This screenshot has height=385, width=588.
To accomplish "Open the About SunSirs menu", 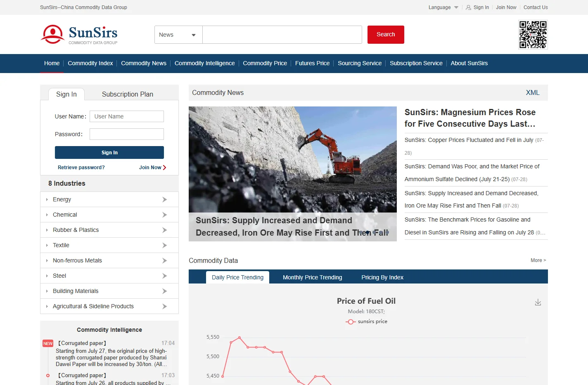I will click(x=469, y=63).
